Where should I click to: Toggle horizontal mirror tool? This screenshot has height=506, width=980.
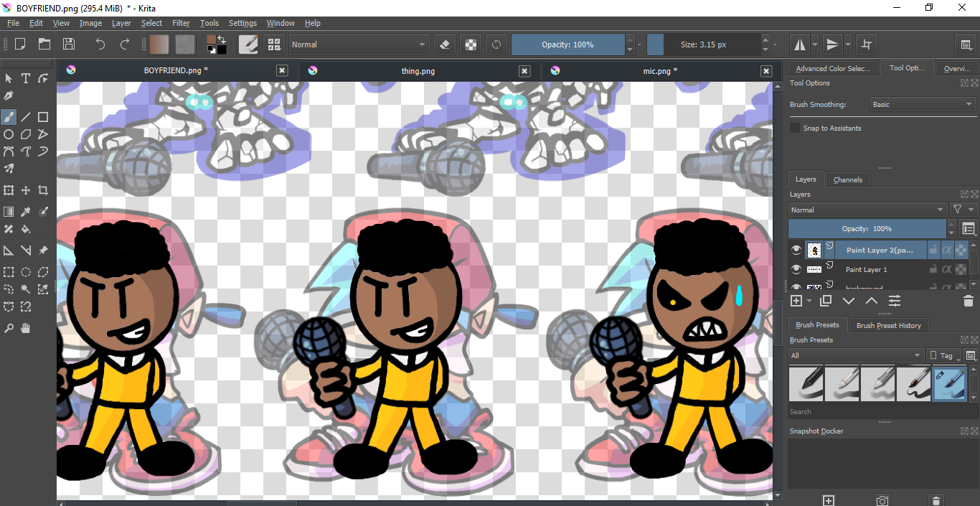pyautogui.click(x=799, y=44)
